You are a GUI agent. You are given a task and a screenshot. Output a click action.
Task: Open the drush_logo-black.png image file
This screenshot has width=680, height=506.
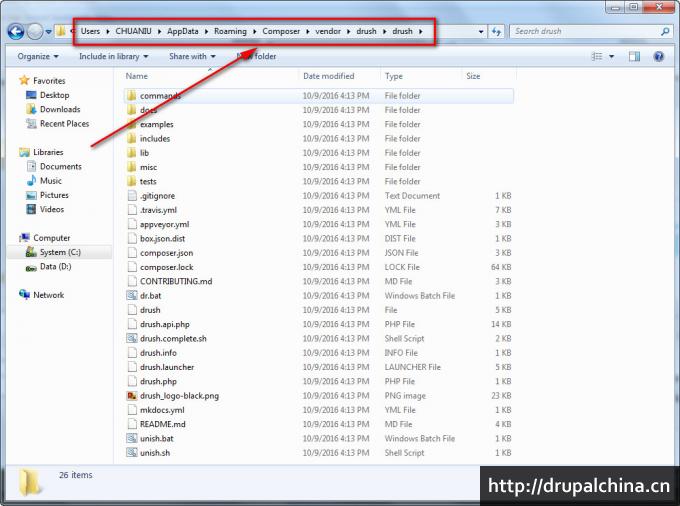pyautogui.click(x=179, y=396)
